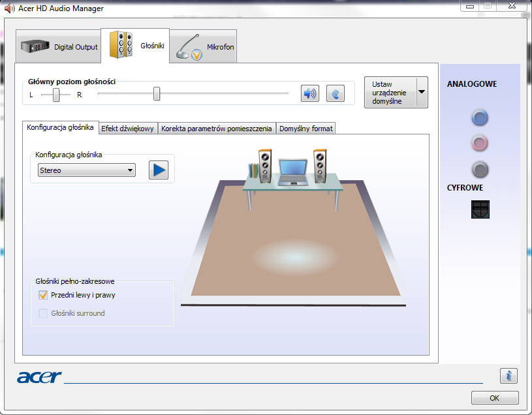Click the Acer HD Audio Manager title icon
The height and width of the screenshot is (415, 532).
click(10, 8)
